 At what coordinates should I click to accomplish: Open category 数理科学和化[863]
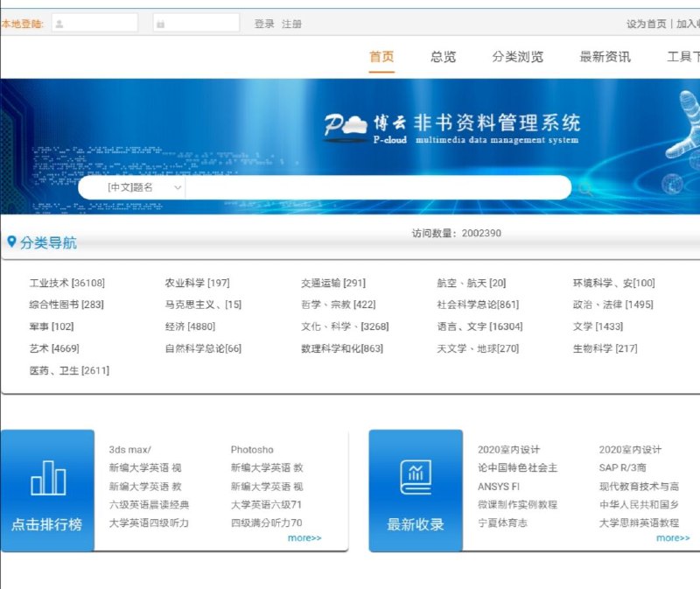342,348
